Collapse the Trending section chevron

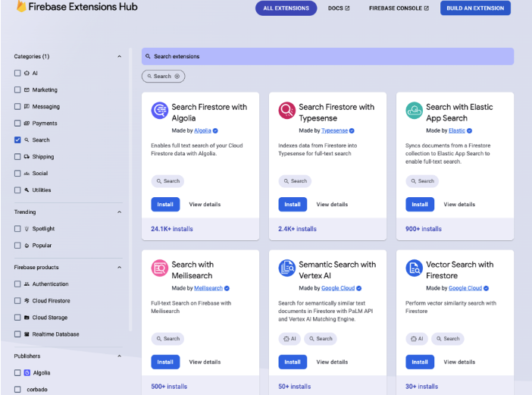click(x=120, y=212)
